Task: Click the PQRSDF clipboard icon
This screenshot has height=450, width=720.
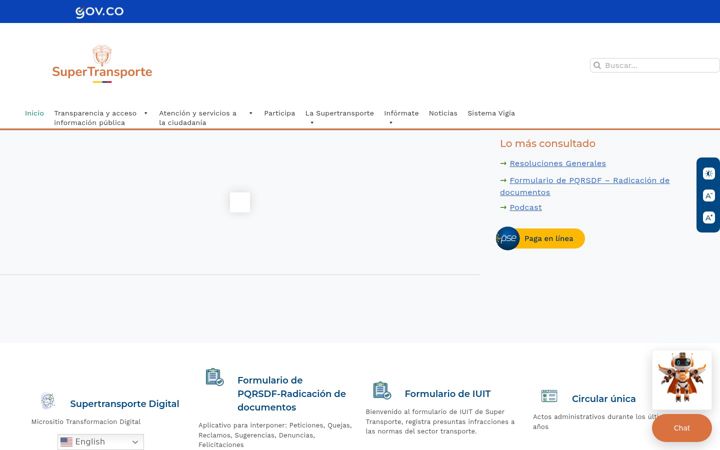Action: coord(214,377)
